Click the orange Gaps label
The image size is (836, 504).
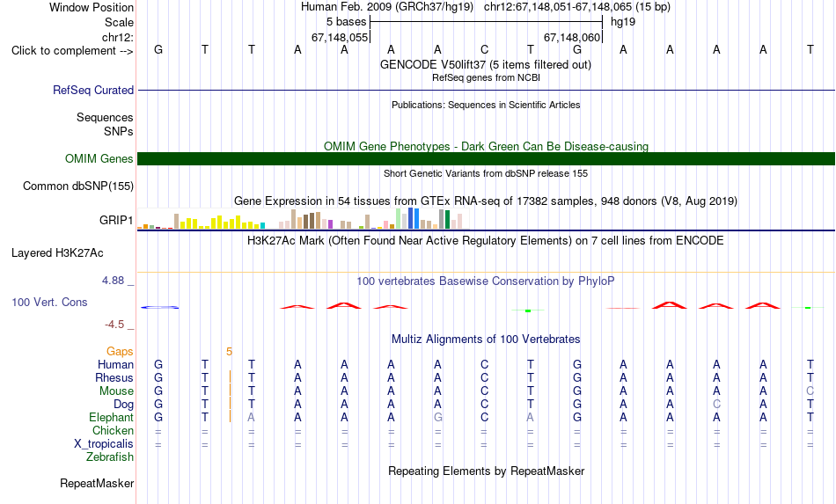pos(120,351)
